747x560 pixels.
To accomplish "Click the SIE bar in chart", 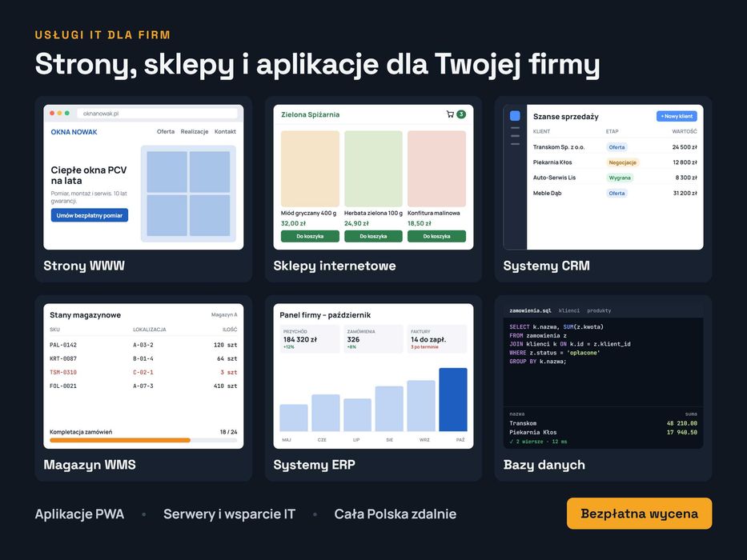I will [x=389, y=409].
